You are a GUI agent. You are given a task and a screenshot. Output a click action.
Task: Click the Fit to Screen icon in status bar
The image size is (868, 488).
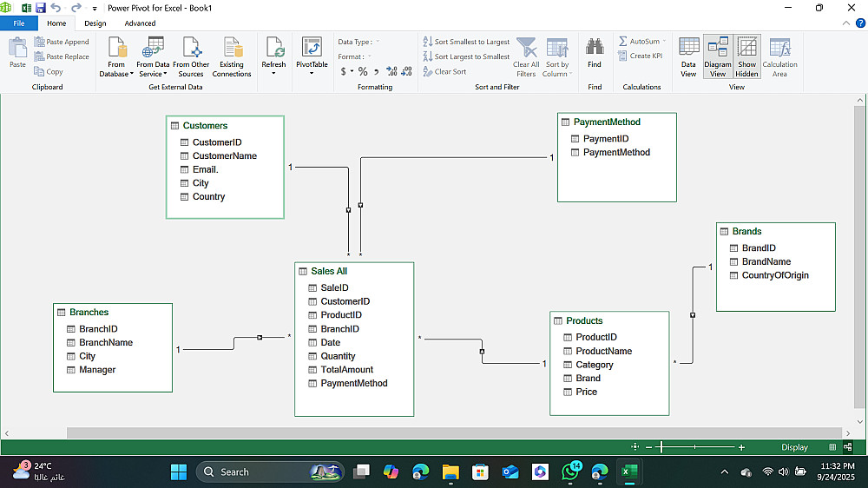point(635,447)
